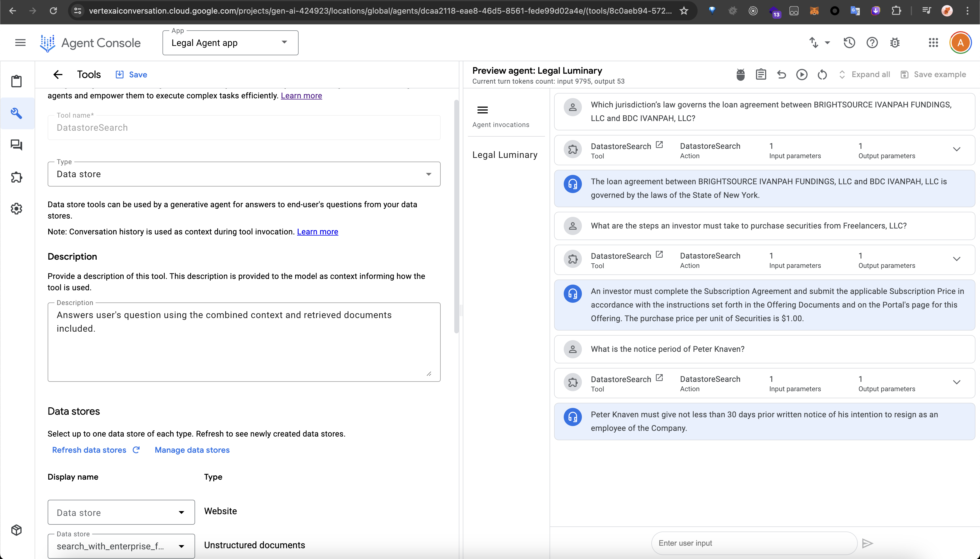Click the Enter user input field

coord(754,543)
